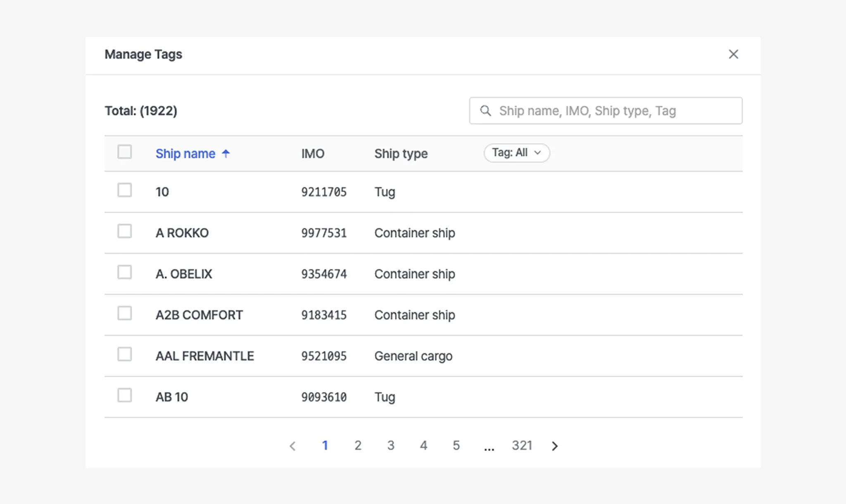Go to next page arrow
846x504 pixels.
(555, 446)
